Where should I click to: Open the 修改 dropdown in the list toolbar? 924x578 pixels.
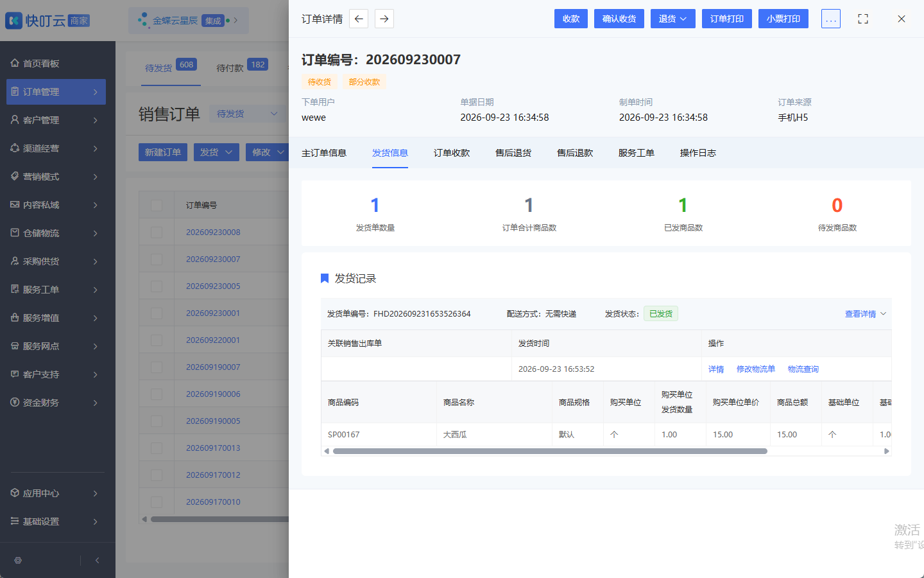click(x=267, y=152)
